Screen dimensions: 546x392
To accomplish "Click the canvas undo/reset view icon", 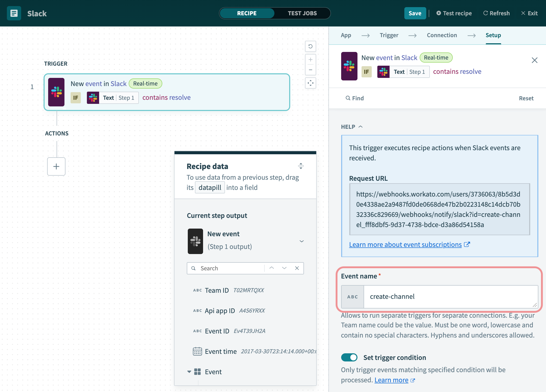I will pos(310,46).
